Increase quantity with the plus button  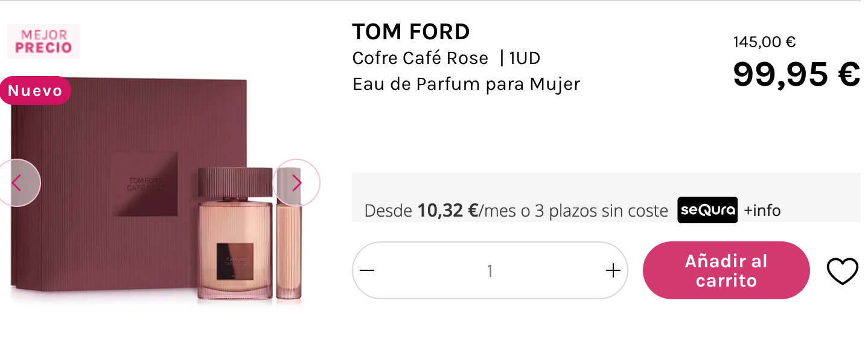[613, 270]
